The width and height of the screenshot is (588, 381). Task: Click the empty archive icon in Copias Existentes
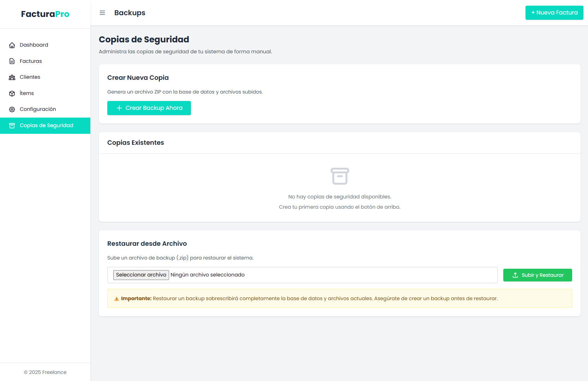point(340,176)
